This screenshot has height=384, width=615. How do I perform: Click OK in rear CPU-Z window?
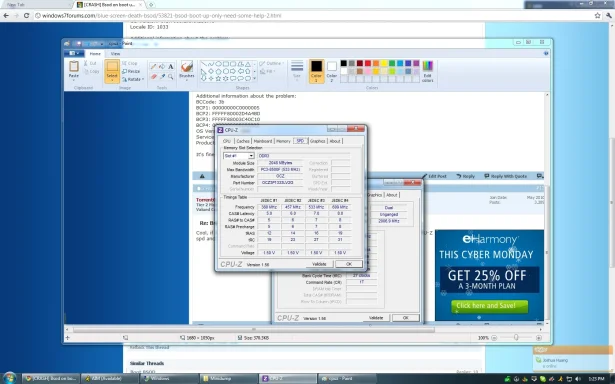tap(406, 318)
